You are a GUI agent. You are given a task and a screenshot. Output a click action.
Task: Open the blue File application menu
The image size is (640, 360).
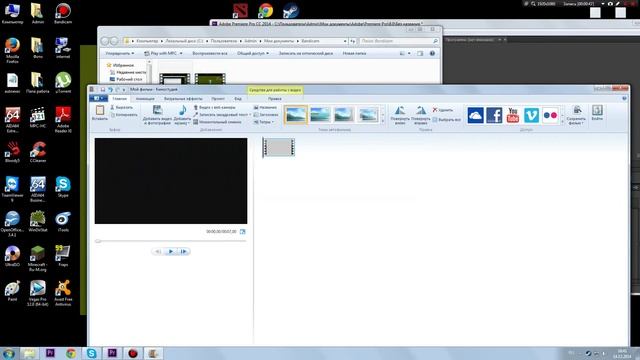pyautogui.click(x=98, y=98)
